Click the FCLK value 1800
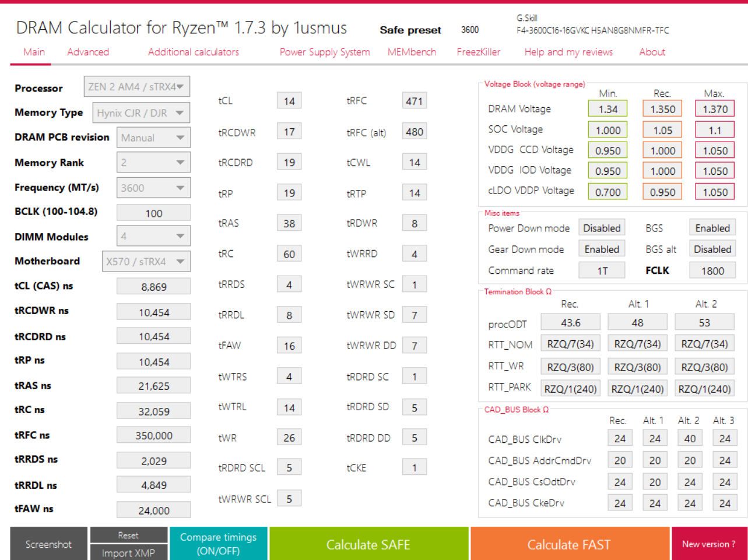The height and width of the screenshot is (560, 748). coord(712,270)
